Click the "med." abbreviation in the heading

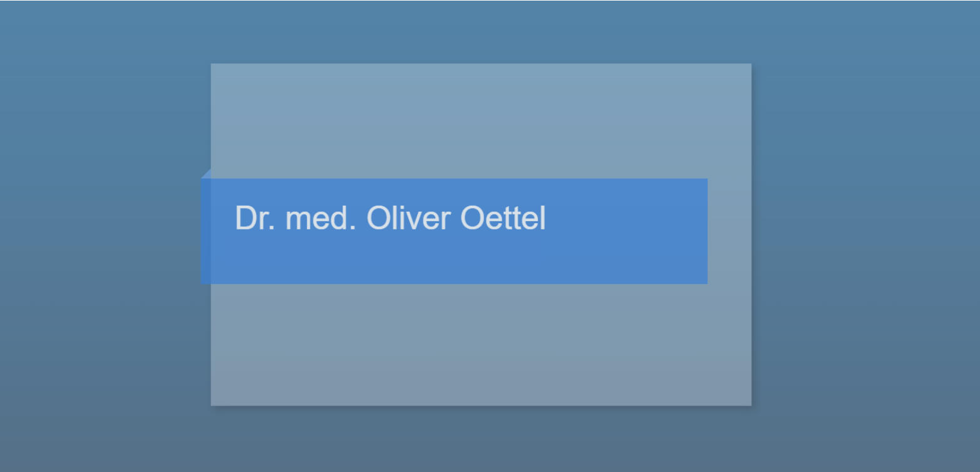[x=321, y=218]
